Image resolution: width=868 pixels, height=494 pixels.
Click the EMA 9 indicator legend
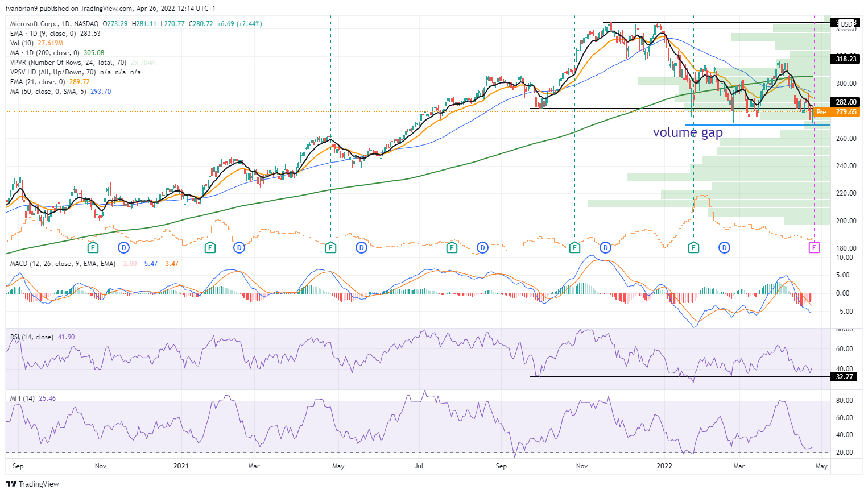55,34
